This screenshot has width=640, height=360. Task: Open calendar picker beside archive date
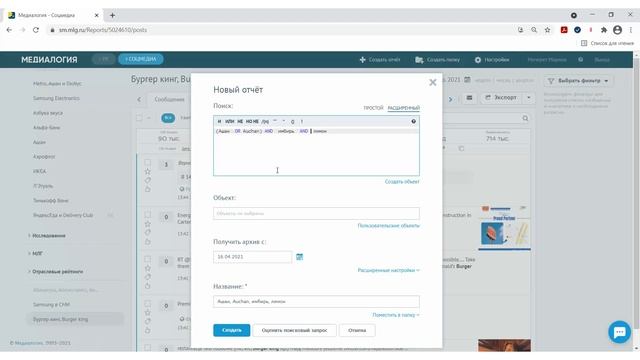[300, 257]
